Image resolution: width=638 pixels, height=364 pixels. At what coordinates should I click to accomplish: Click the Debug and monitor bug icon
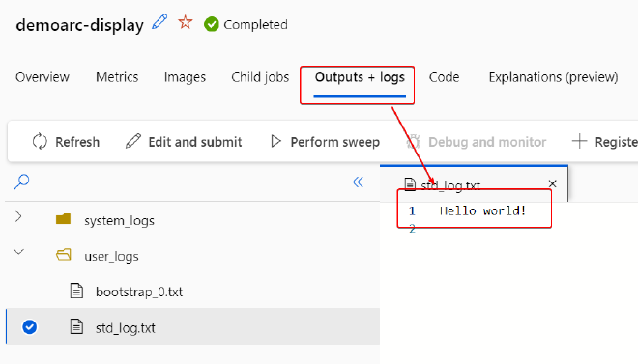pos(414,142)
